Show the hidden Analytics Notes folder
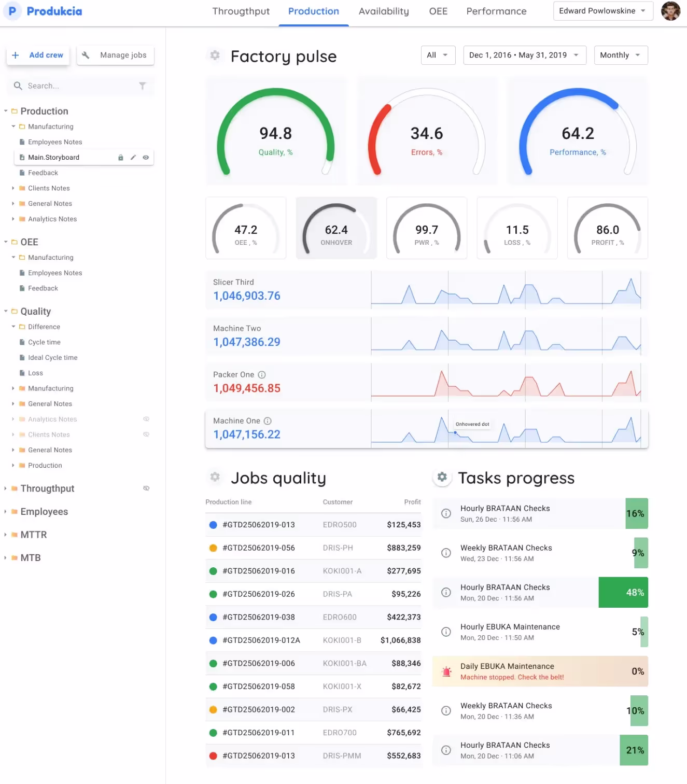Screen dimensions: 687x784 click(146, 419)
